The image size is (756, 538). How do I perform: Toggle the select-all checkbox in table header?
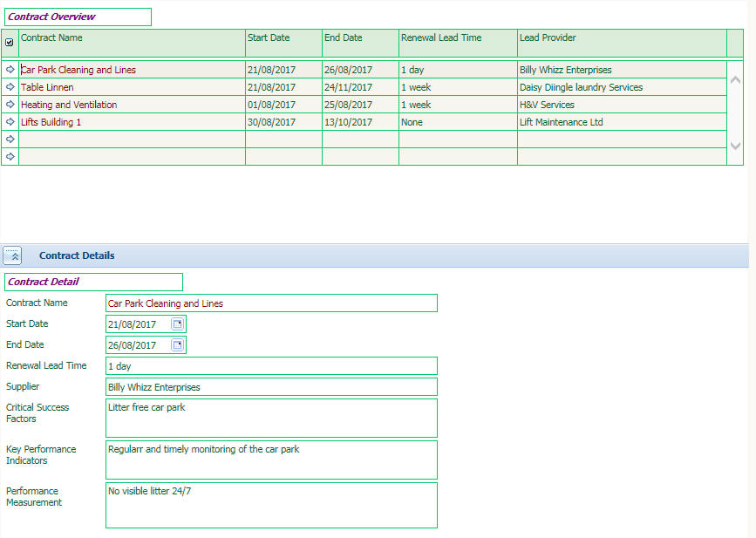(x=10, y=42)
